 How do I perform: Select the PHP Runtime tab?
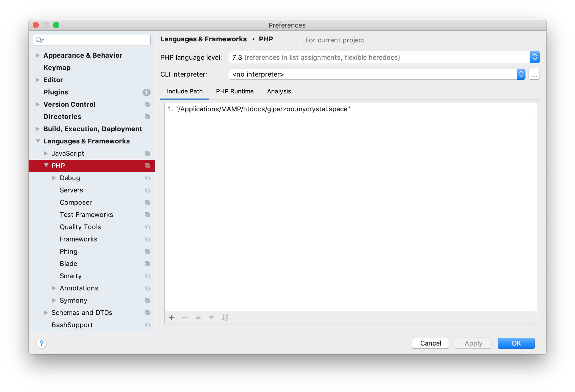[235, 91]
